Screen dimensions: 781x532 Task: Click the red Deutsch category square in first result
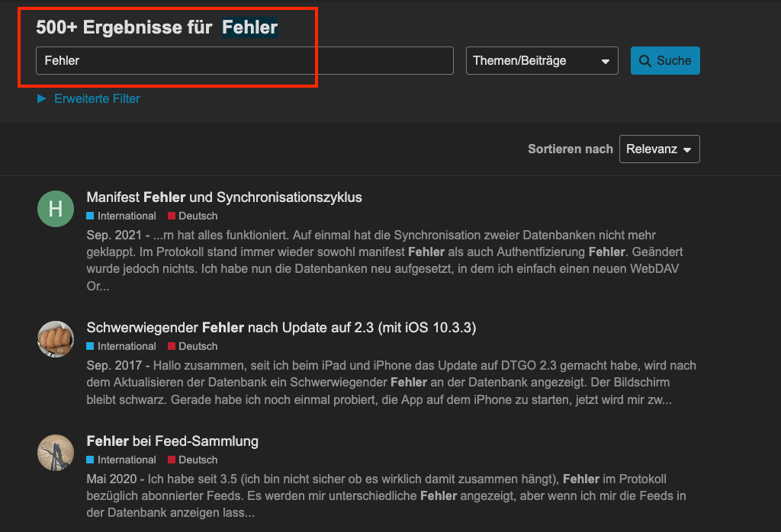point(172,216)
